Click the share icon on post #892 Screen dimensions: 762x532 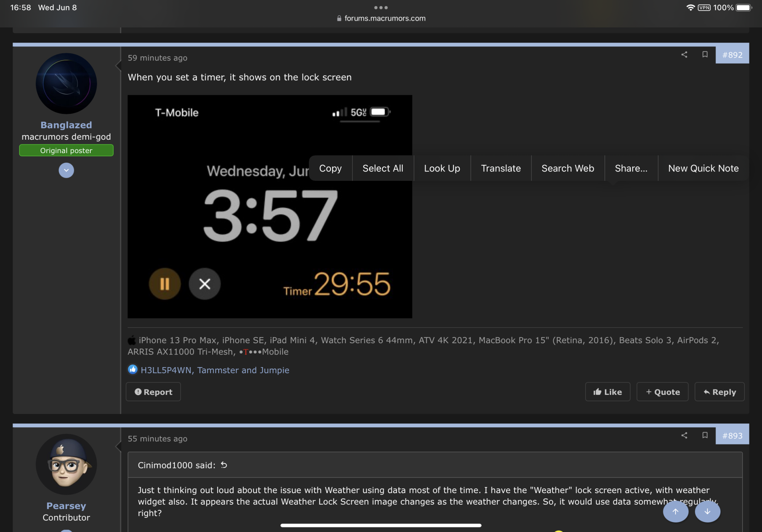[684, 54]
